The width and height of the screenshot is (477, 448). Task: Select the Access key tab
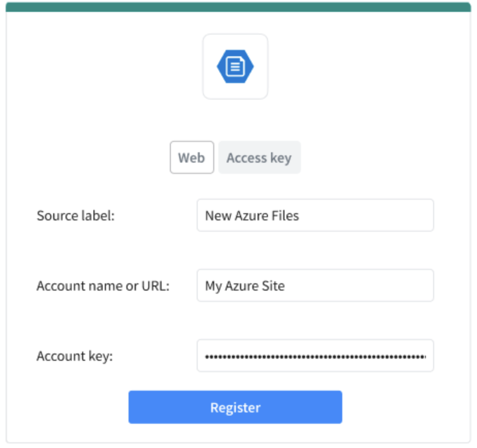(259, 157)
